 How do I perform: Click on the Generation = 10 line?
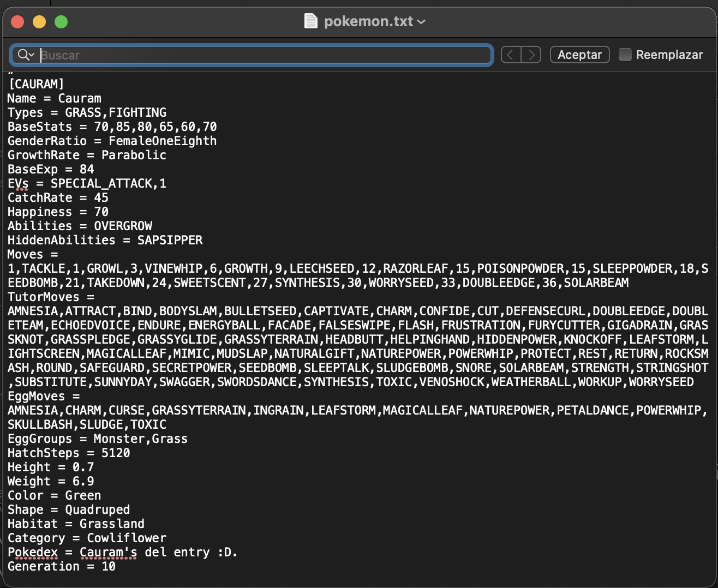61,566
